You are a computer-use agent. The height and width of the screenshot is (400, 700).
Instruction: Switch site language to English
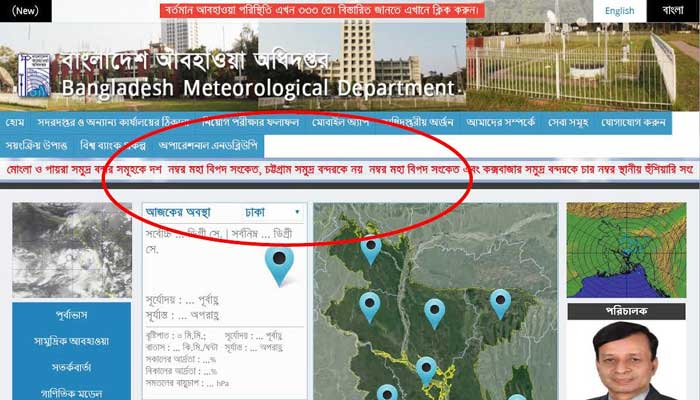pos(620,11)
